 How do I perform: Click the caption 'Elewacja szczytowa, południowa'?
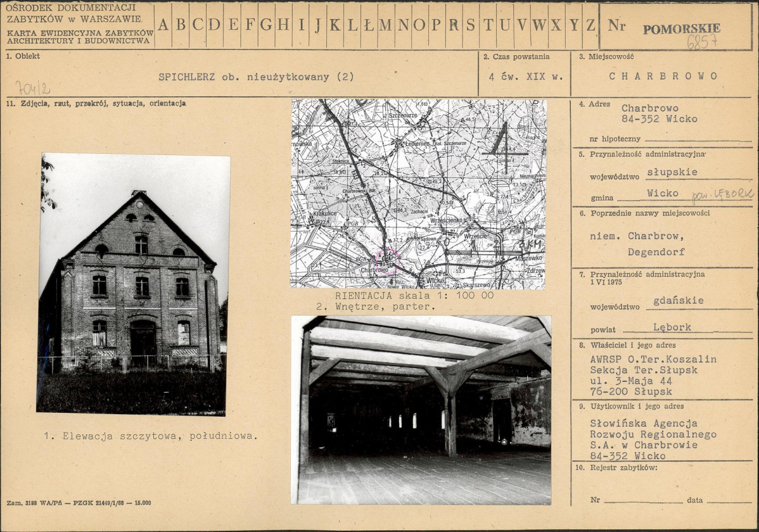pos(151,436)
